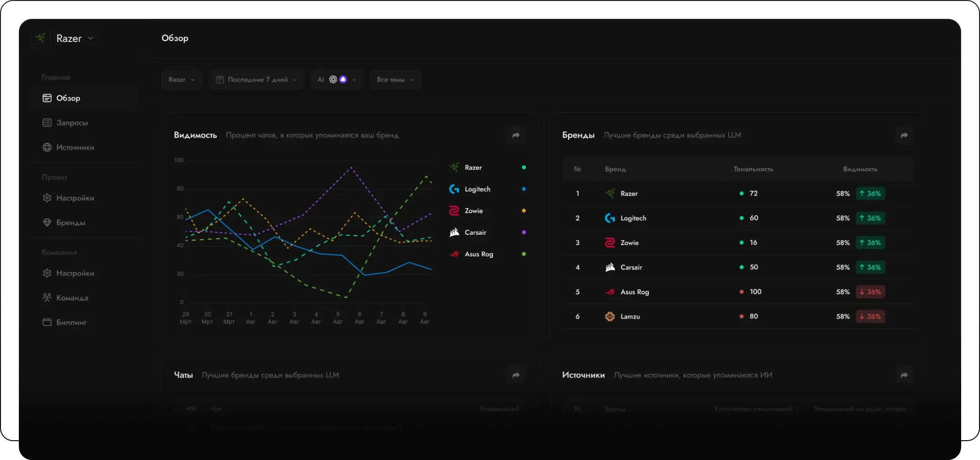Click share arrow icon on Видимость card
The image size is (980, 460).
tap(516, 135)
